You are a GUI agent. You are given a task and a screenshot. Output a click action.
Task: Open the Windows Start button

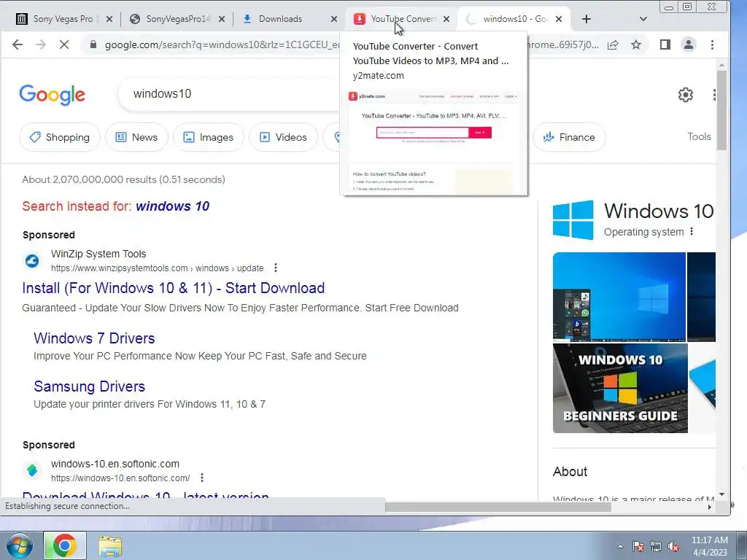pyautogui.click(x=20, y=545)
